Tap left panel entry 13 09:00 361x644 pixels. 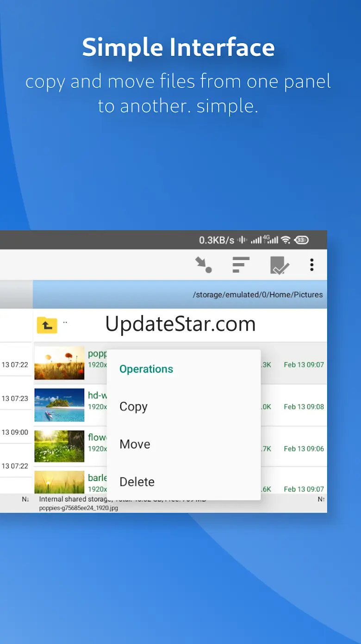15,432
